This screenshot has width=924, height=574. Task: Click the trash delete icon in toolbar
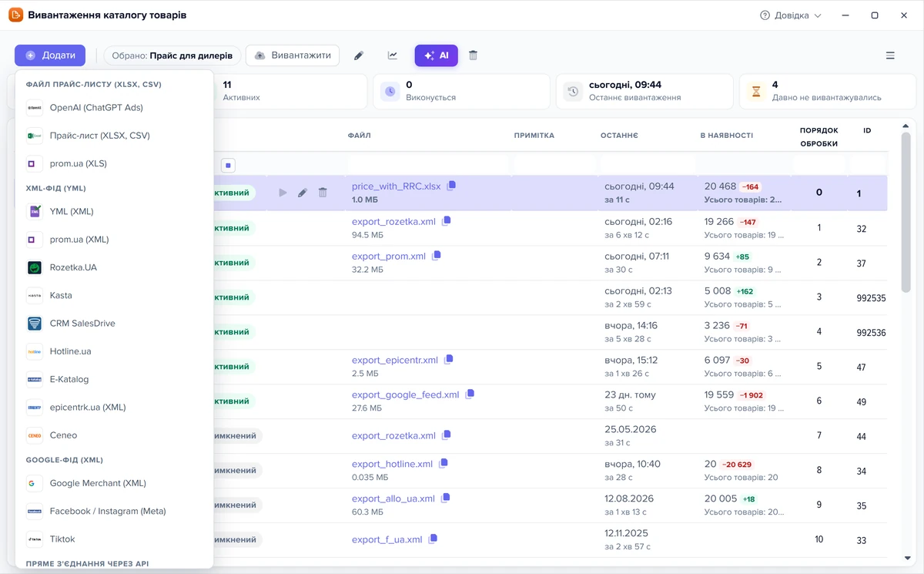pyautogui.click(x=473, y=55)
